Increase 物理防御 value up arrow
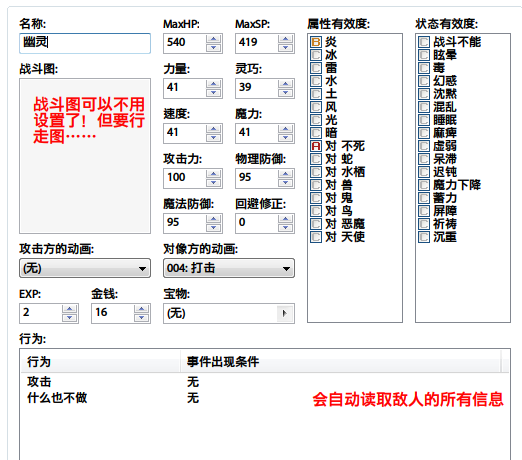 (x=285, y=174)
